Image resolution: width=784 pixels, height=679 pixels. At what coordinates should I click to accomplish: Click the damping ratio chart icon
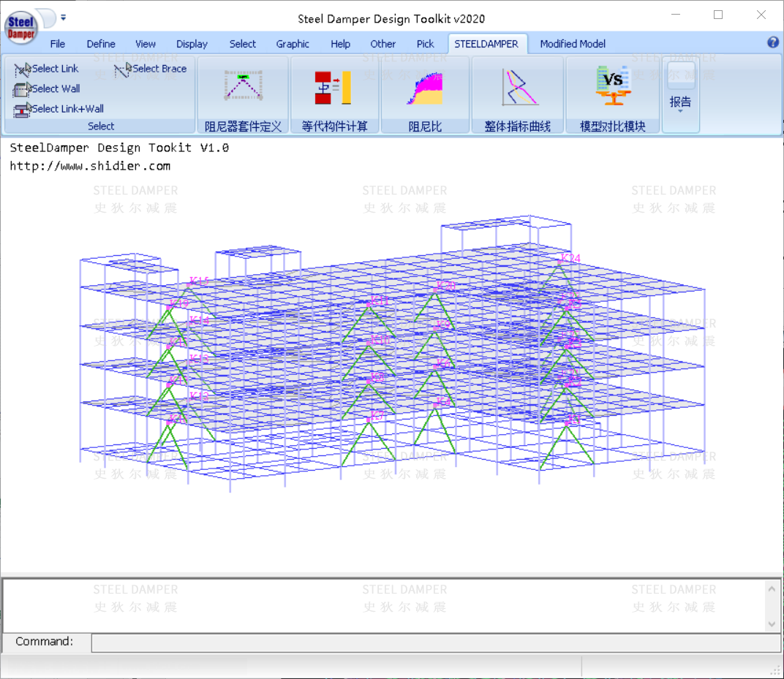[x=425, y=88]
